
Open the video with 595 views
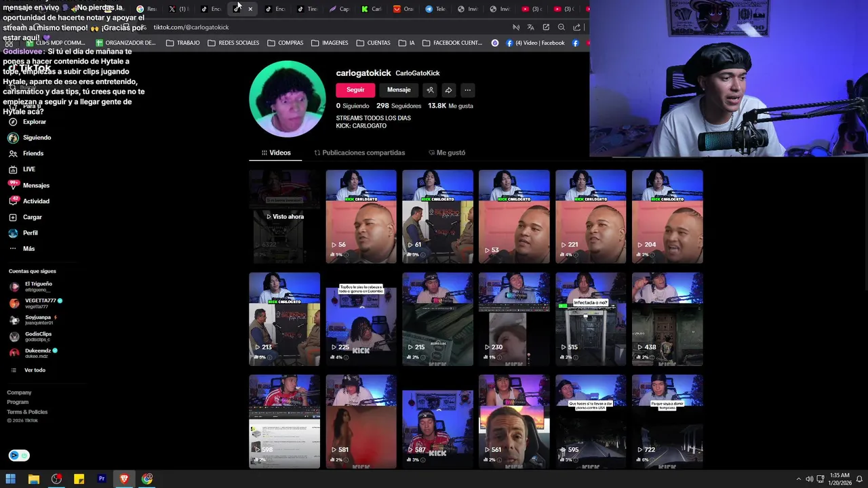point(591,422)
